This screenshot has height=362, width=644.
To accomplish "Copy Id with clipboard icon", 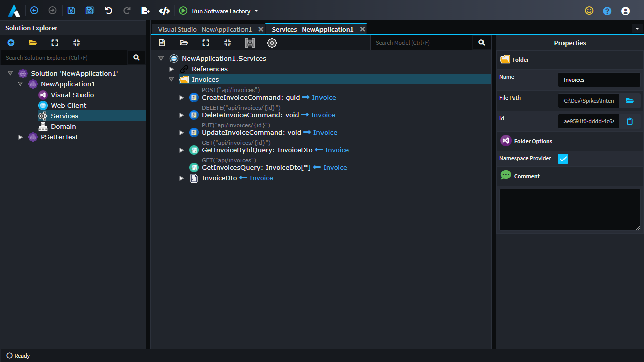I will 630,121.
